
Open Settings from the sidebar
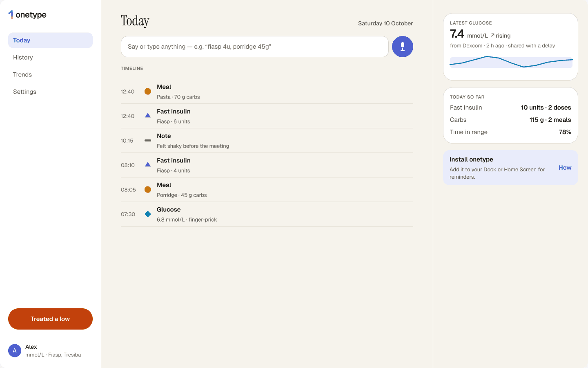pos(50,92)
